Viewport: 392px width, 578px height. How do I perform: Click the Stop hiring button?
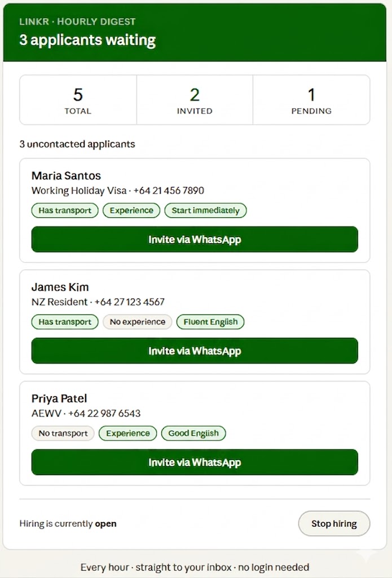click(x=334, y=523)
